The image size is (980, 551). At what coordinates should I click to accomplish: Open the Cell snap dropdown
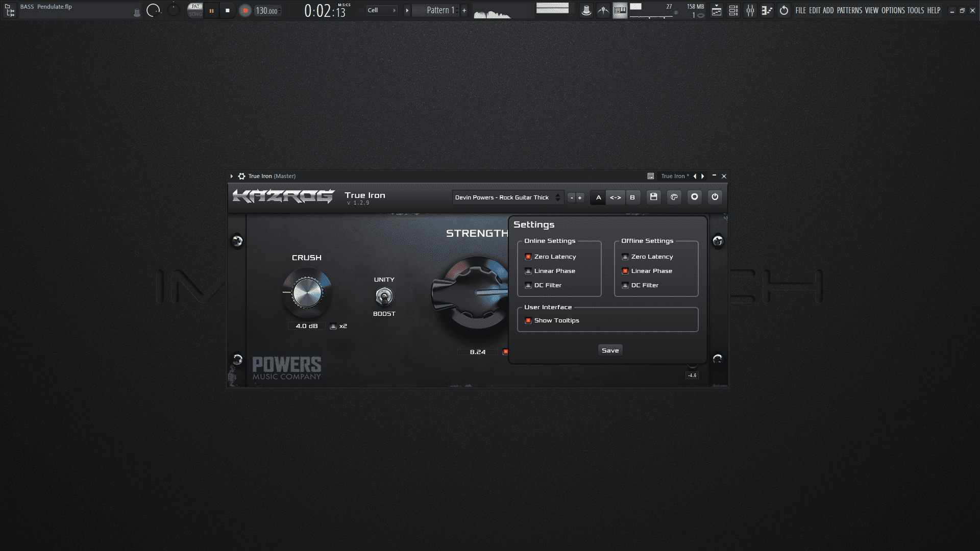coord(381,10)
